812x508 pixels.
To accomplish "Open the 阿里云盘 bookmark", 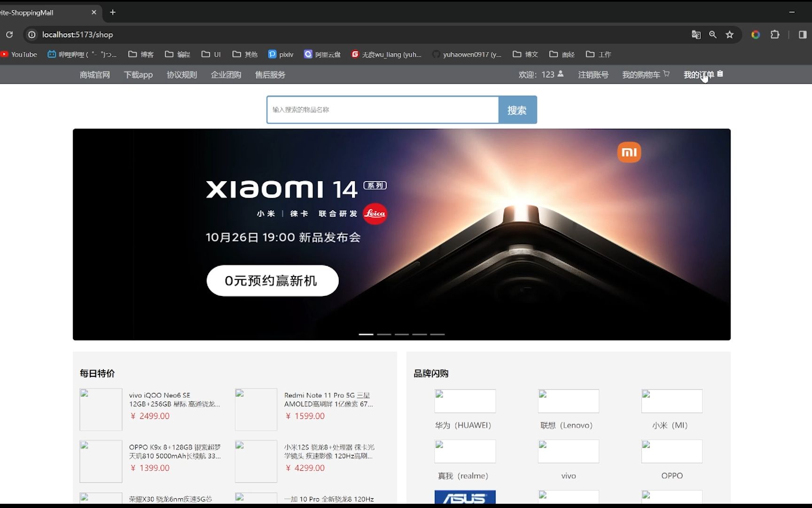I will tap(322, 54).
